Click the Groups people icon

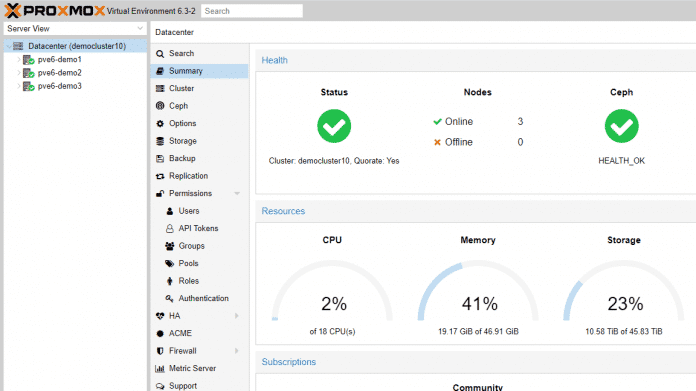[x=170, y=246]
